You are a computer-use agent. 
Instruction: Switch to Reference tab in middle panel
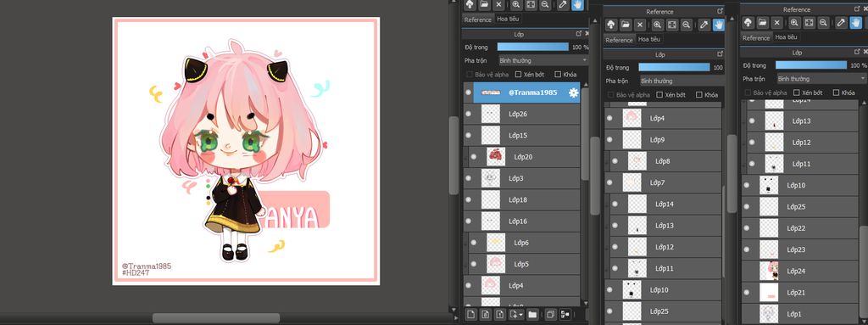click(619, 40)
